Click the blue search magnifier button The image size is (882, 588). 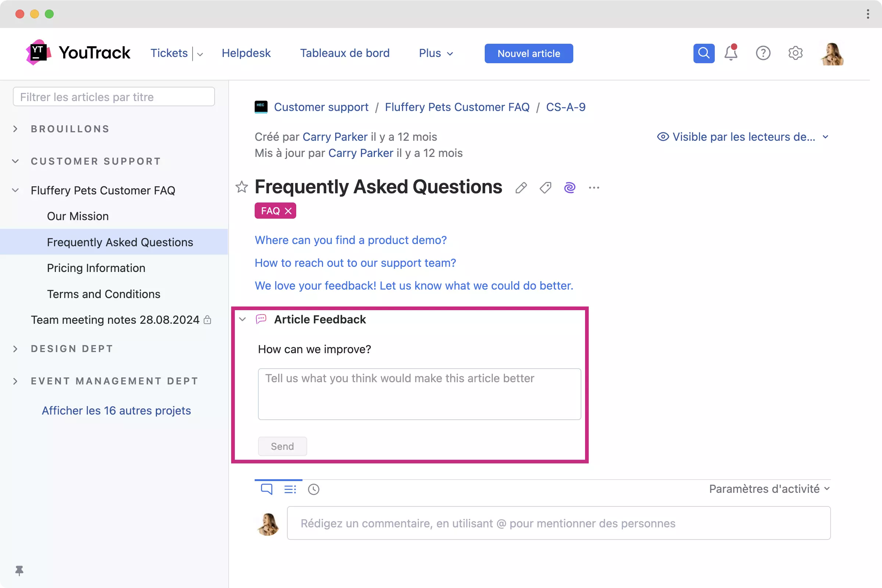pos(703,53)
